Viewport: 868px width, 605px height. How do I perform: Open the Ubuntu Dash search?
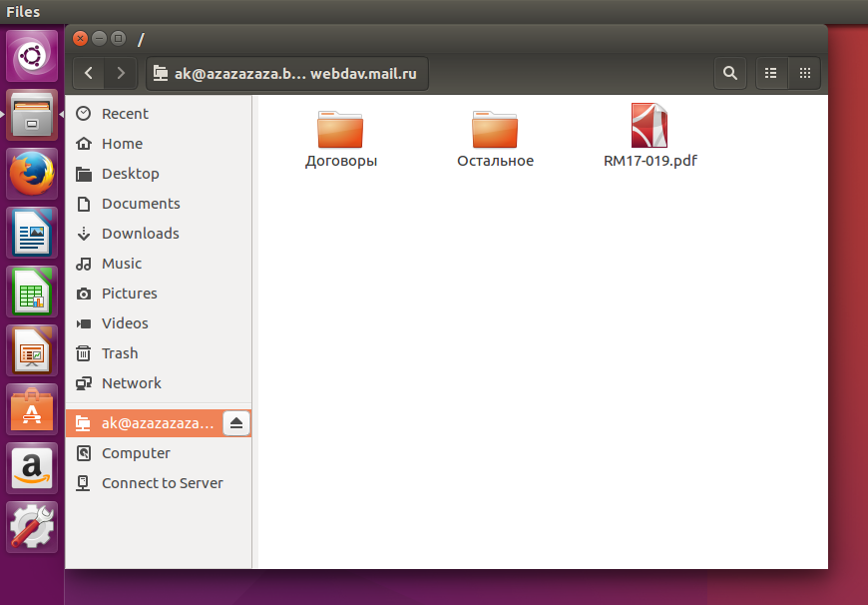click(33, 56)
